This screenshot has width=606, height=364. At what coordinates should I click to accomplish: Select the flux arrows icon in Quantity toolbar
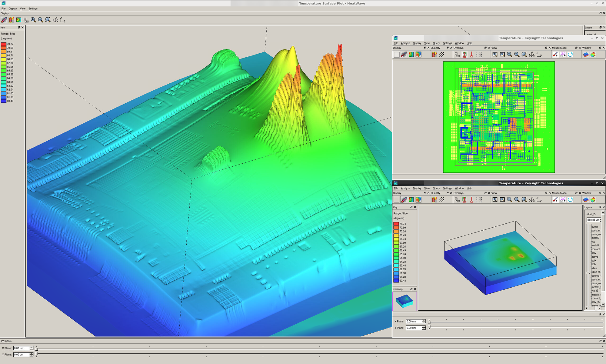[x=442, y=55]
